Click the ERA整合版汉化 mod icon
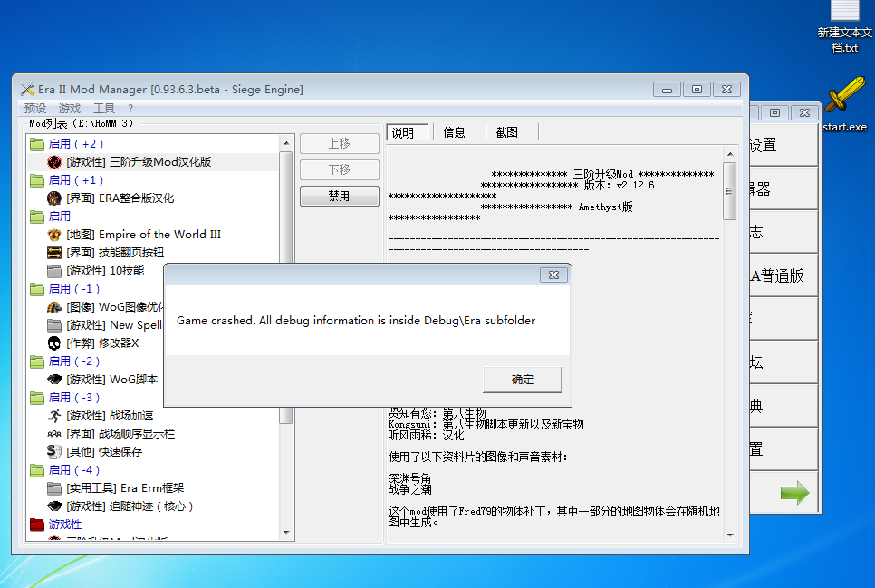The image size is (875, 588). pyautogui.click(x=54, y=198)
